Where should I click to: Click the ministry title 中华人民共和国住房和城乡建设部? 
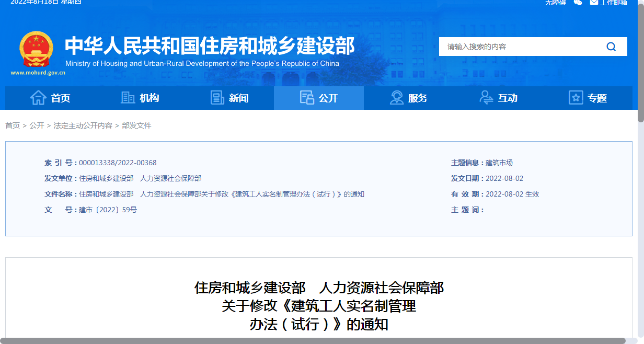coord(210,46)
